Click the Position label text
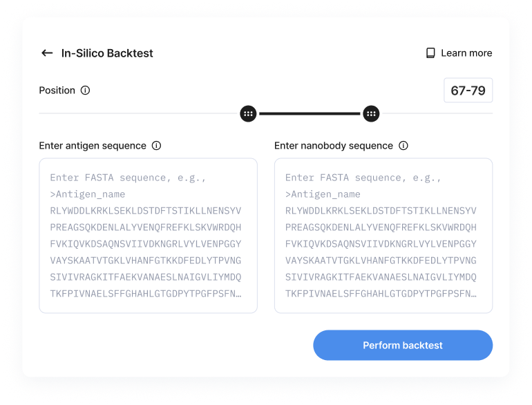 [57, 91]
